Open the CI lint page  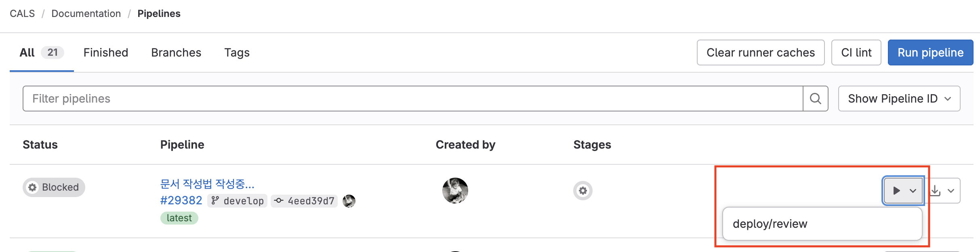856,52
